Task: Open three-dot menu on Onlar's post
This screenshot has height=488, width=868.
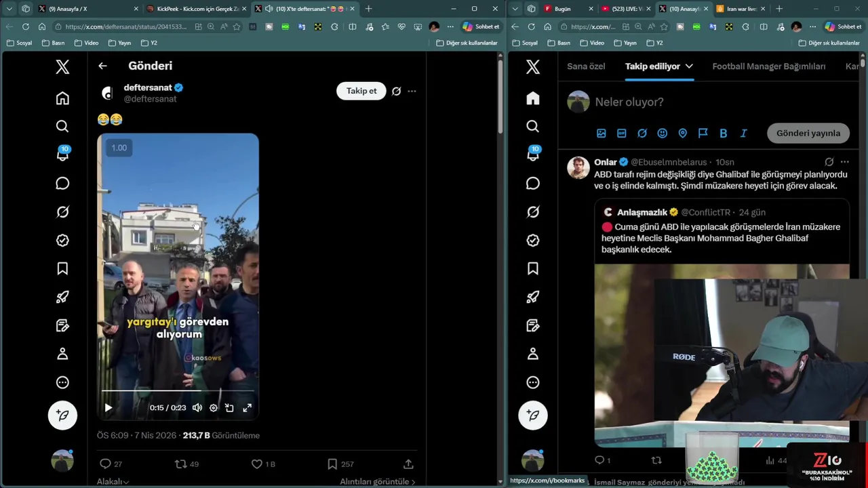Action: (x=844, y=162)
